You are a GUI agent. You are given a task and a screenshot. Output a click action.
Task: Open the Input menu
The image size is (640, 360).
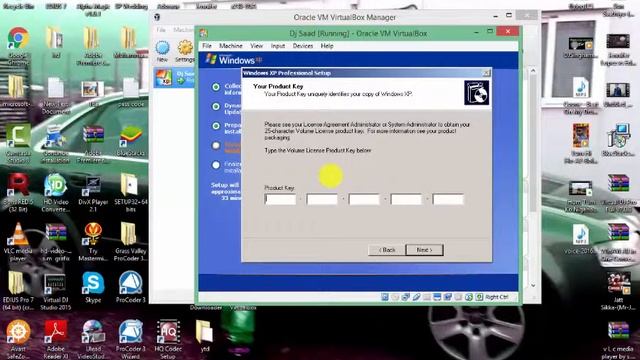278,46
